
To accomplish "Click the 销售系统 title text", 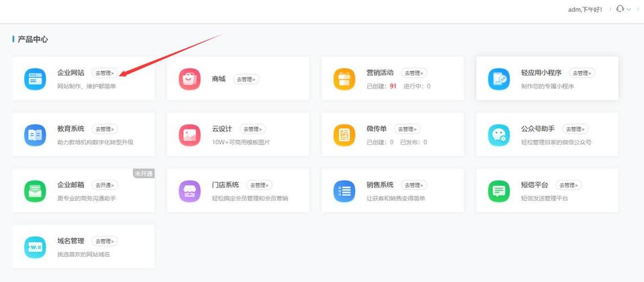I will [x=380, y=185].
